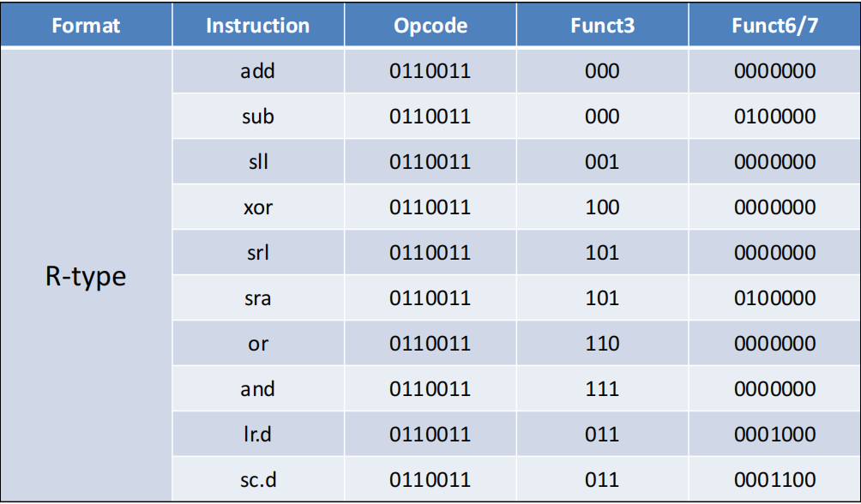Select the sc.d instruction cell
The height and width of the screenshot is (504, 861).
pyautogui.click(x=258, y=479)
